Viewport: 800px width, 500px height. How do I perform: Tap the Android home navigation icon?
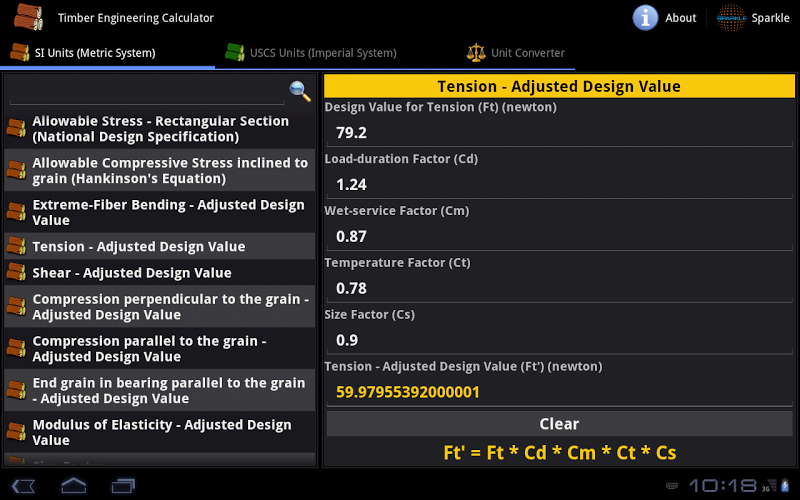pos(73,485)
